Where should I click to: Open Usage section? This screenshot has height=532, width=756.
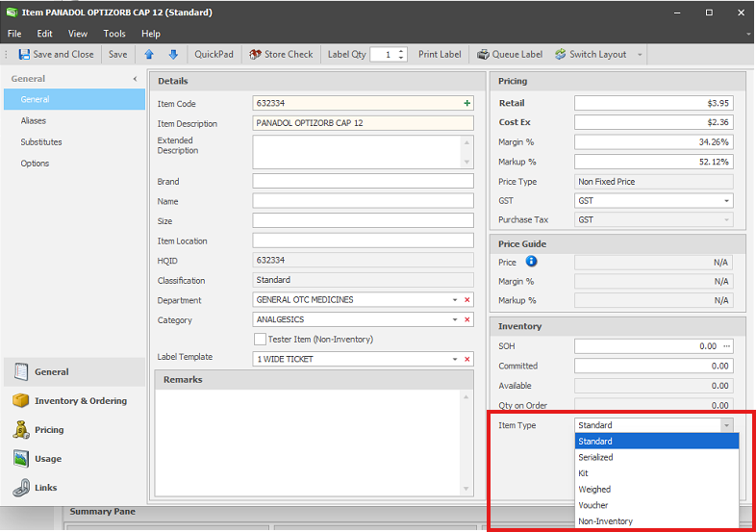tap(74, 459)
